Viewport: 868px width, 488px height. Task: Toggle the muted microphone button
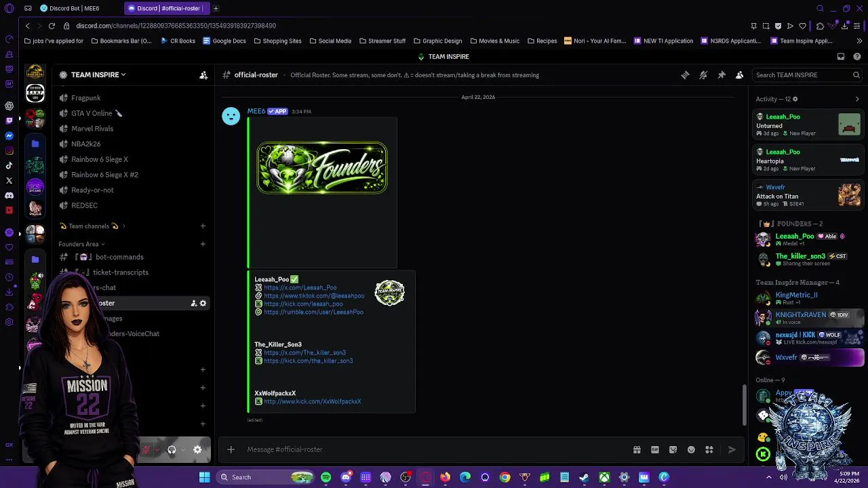[x=145, y=449]
